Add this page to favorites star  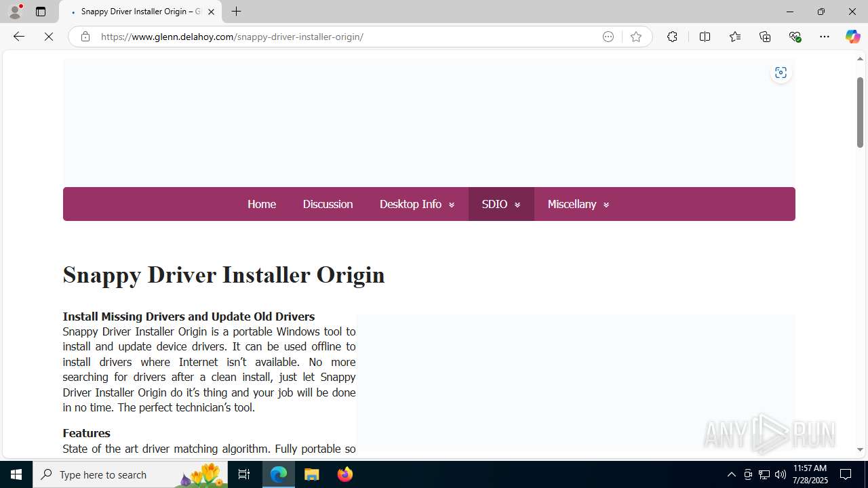(635, 37)
